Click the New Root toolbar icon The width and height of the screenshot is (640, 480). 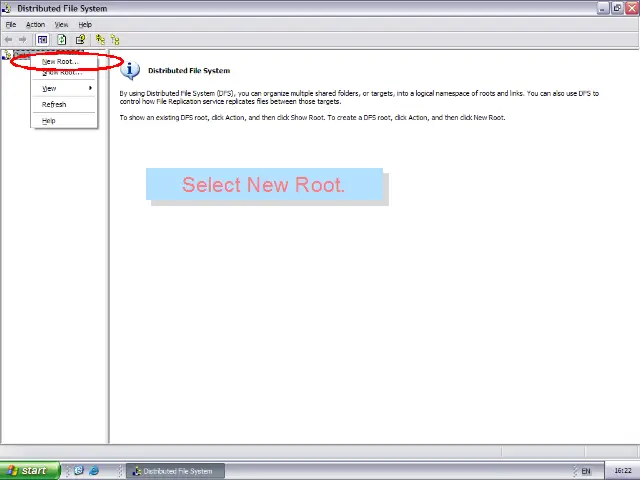point(100,40)
